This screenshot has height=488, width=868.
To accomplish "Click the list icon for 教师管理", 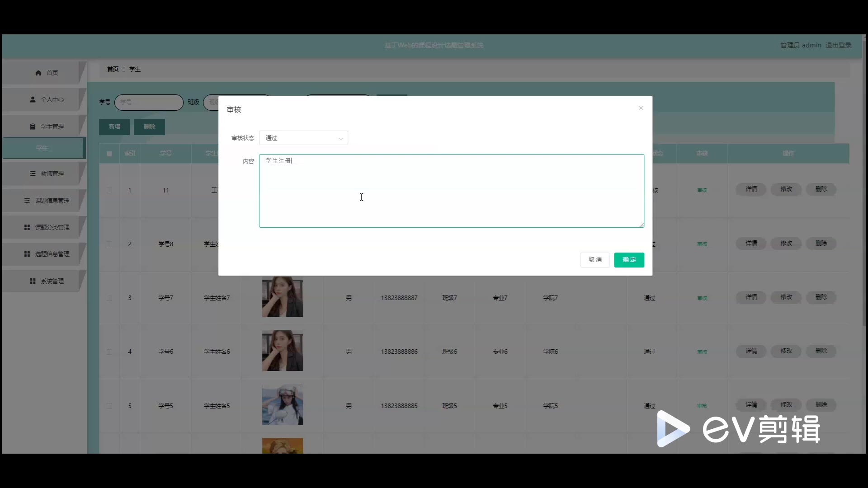I will tap(33, 174).
